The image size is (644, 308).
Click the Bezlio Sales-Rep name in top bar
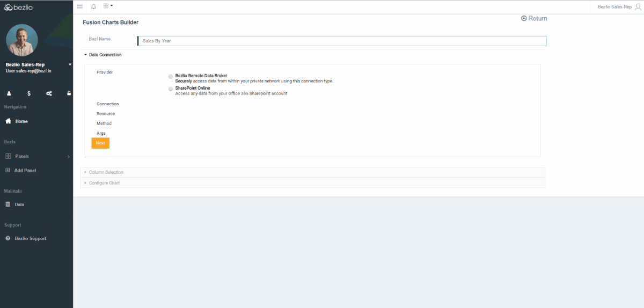pos(614,6)
